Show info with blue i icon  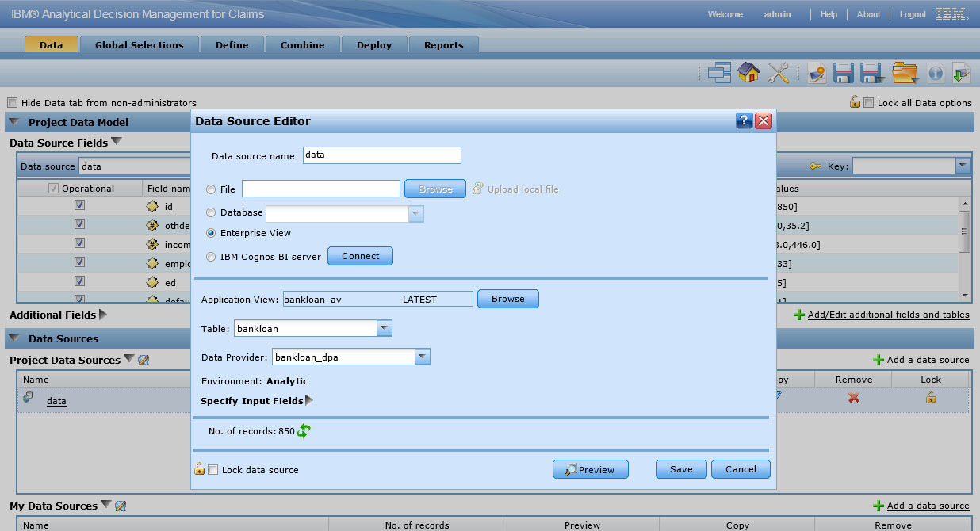coord(936,73)
